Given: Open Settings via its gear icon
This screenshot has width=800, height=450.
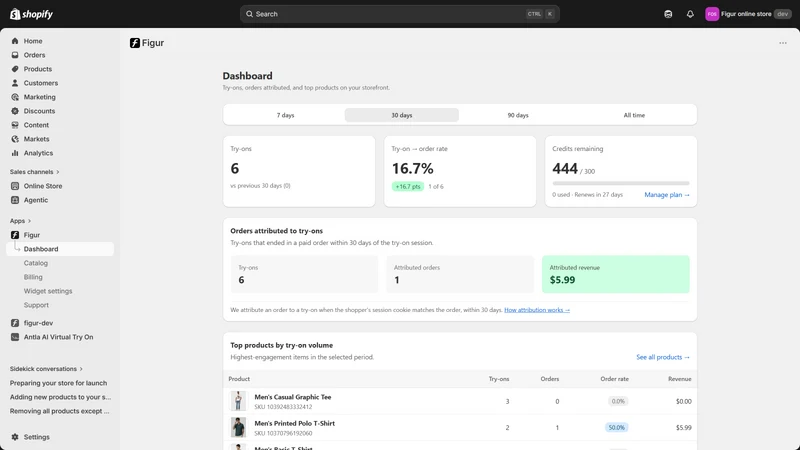Looking at the screenshot, I should (x=15, y=437).
